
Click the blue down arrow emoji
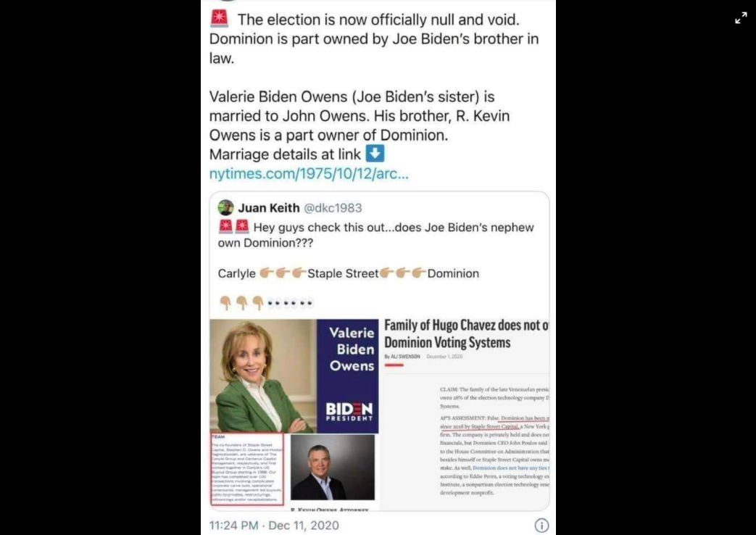pos(375,154)
